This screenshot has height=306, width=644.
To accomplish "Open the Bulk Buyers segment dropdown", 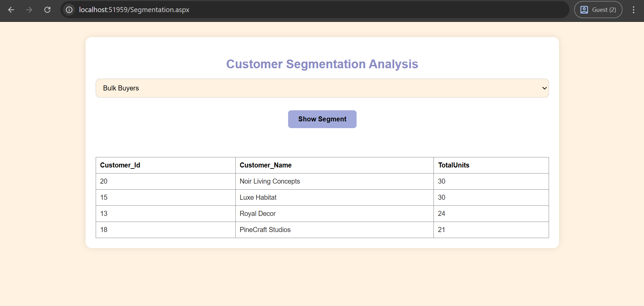I will coord(322,88).
